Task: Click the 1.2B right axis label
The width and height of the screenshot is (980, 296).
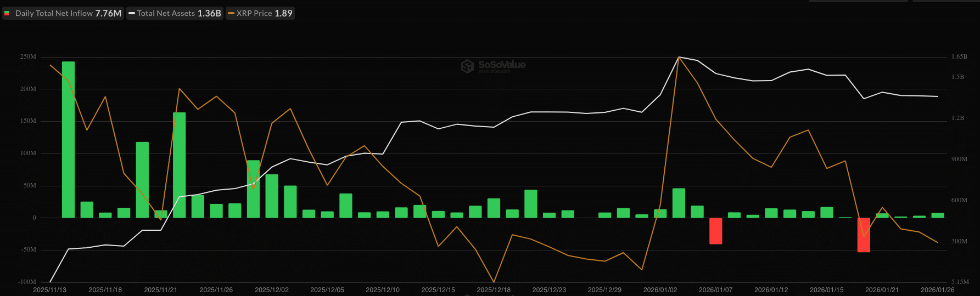Action: coord(957,118)
